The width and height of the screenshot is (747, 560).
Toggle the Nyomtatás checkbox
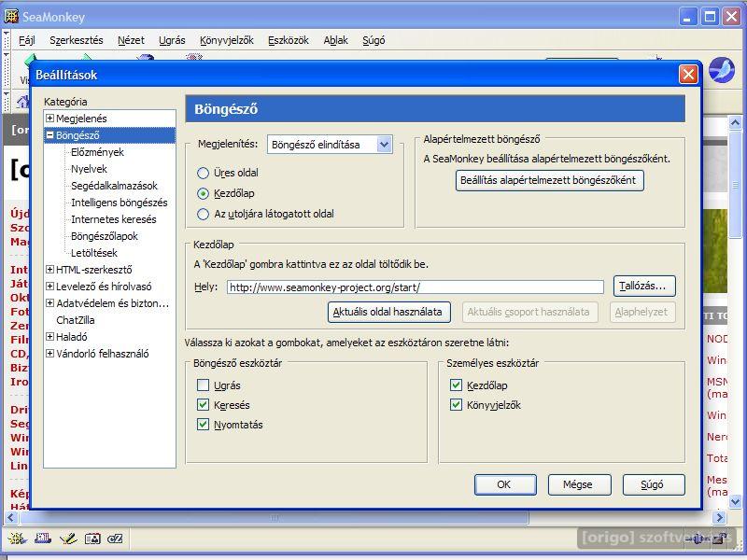coord(203,425)
